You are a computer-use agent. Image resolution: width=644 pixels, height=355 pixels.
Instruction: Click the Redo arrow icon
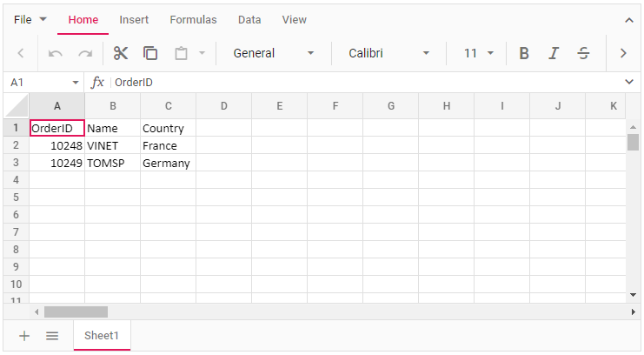85,53
